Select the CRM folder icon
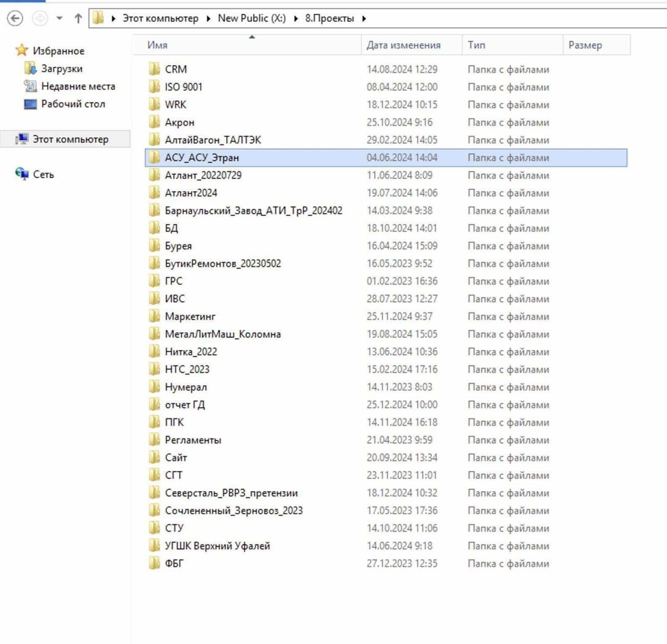 tap(154, 69)
